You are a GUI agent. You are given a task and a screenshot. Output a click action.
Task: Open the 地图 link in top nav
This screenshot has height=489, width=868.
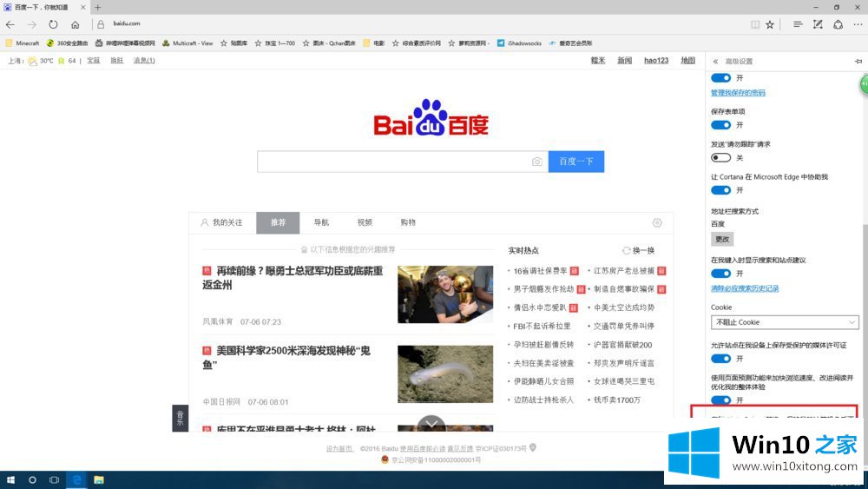tap(687, 60)
